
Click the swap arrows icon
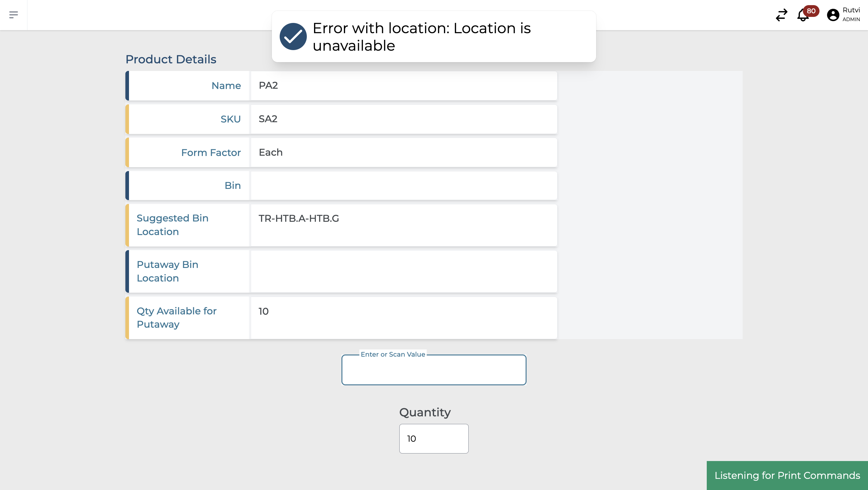(781, 15)
